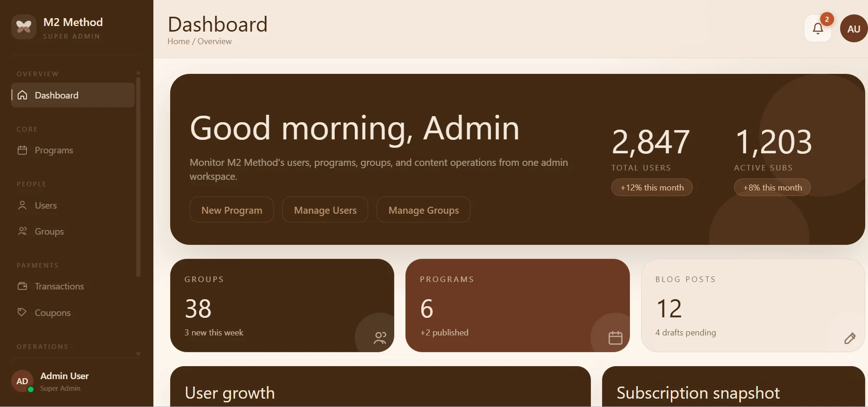Click the Transactions wallet icon in sidebar

pyautogui.click(x=22, y=286)
